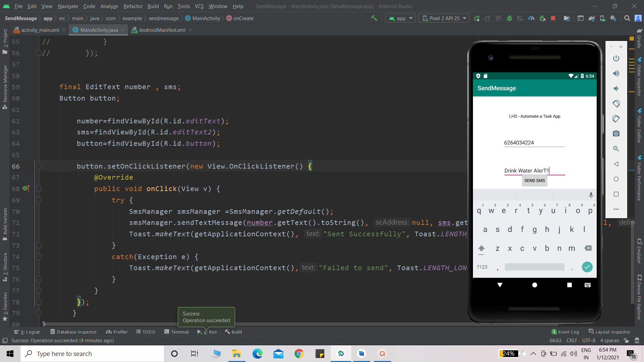Open the File menu
644x362 pixels.
point(18,6)
